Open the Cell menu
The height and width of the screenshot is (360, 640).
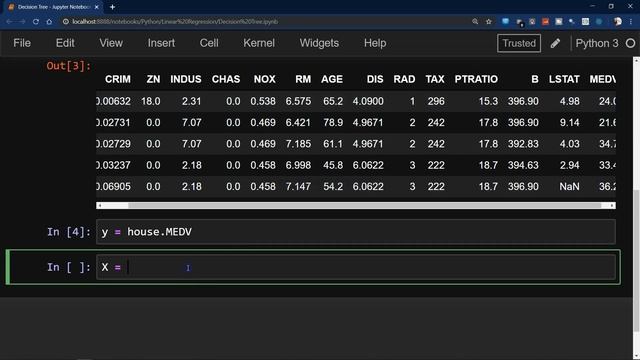point(209,43)
